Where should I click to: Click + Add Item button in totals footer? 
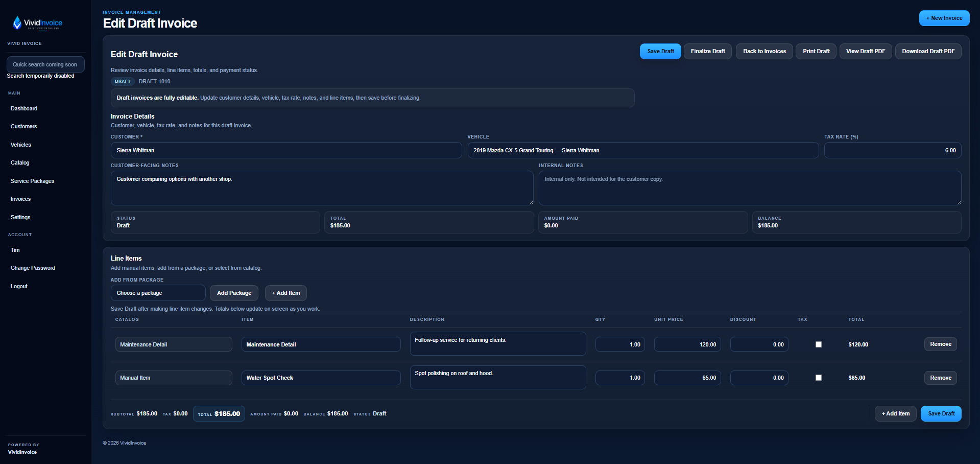pyautogui.click(x=896, y=413)
